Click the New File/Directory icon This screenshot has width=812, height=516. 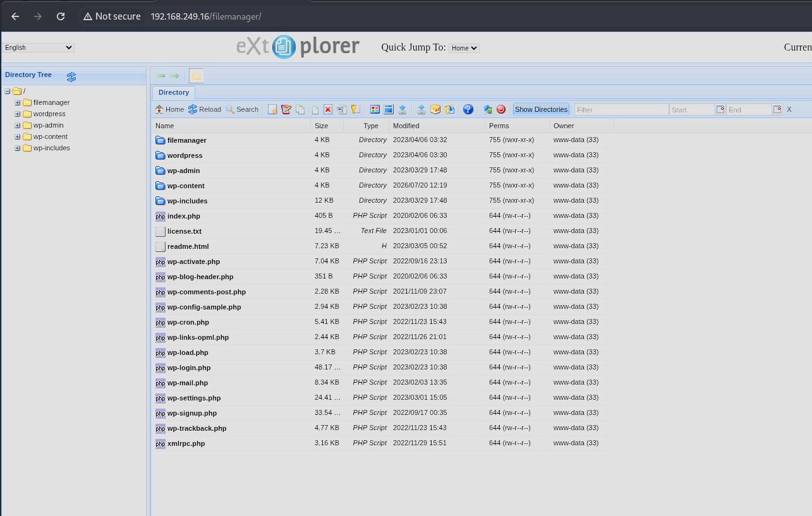coord(272,109)
